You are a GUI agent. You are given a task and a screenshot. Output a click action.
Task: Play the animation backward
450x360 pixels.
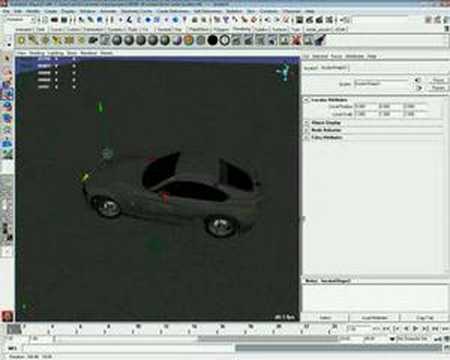[406, 329]
